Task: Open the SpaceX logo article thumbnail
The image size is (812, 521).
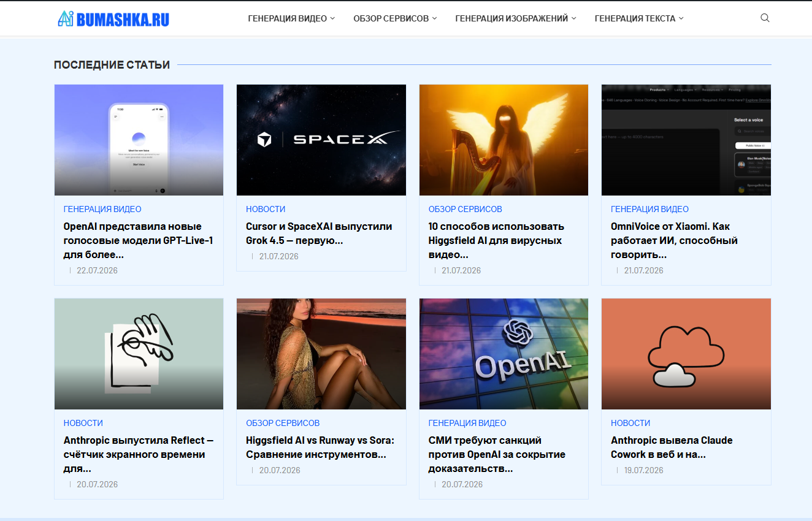Action: [321, 140]
